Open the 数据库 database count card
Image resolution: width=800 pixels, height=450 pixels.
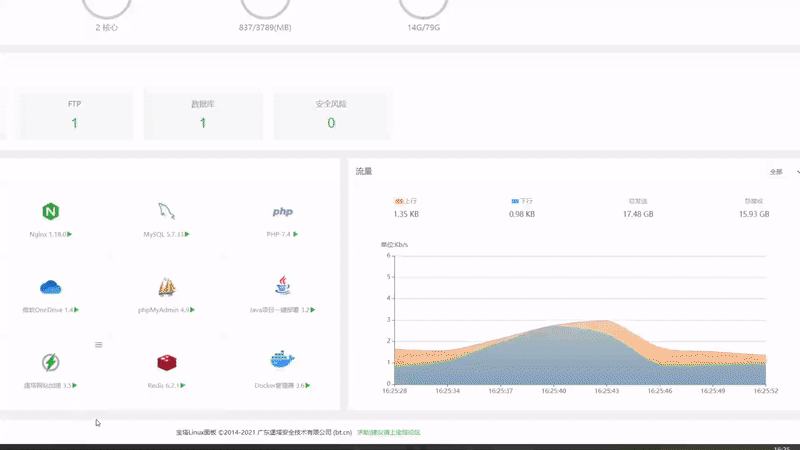[203, 114]
